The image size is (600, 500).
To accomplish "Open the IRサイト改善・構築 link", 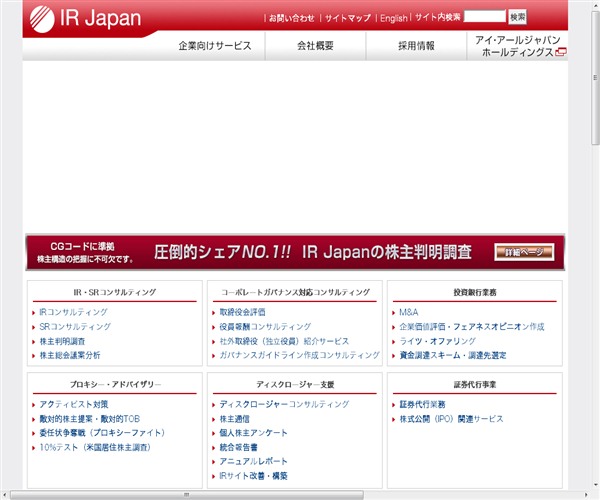I will pyautogui.click(x=253, y=476).
